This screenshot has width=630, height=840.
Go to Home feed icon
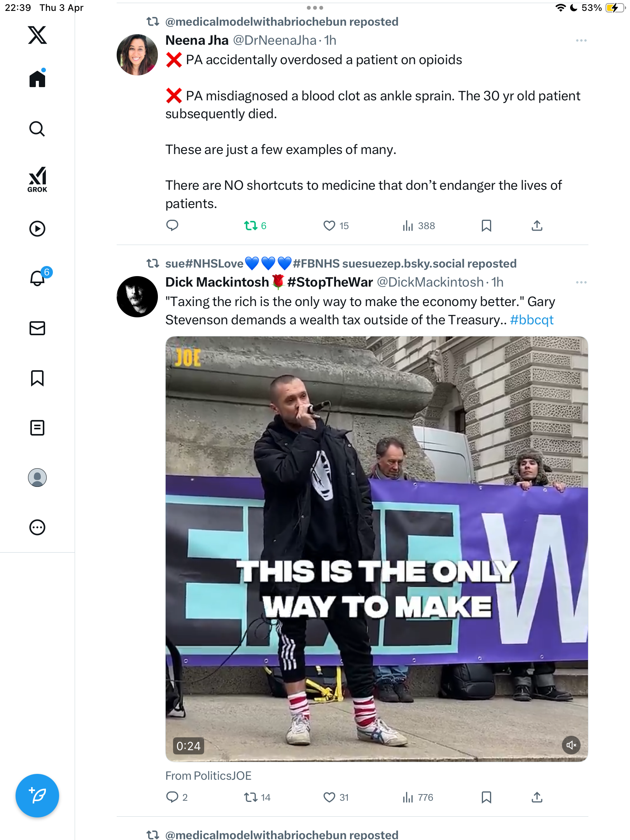click(x=37, y=79)
